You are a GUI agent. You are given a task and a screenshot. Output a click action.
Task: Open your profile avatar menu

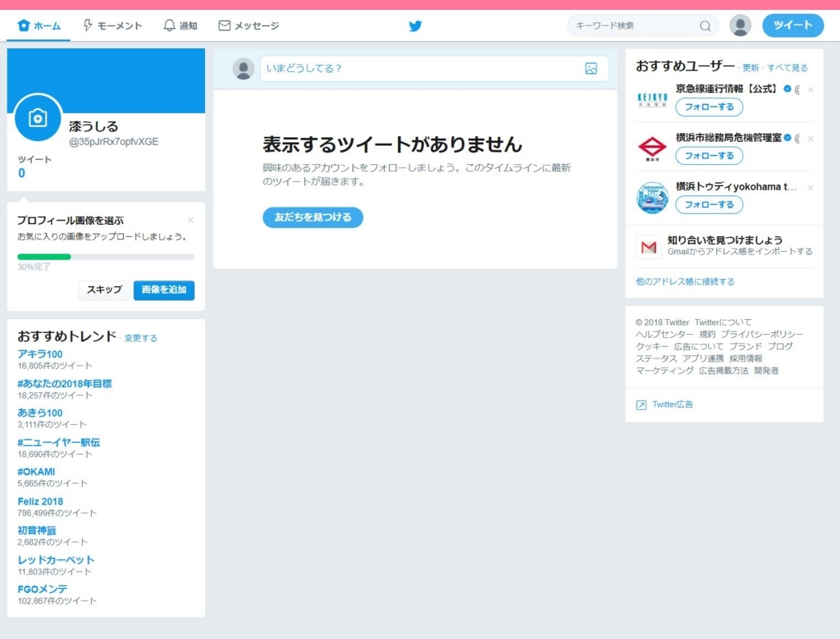pos(740,25)
